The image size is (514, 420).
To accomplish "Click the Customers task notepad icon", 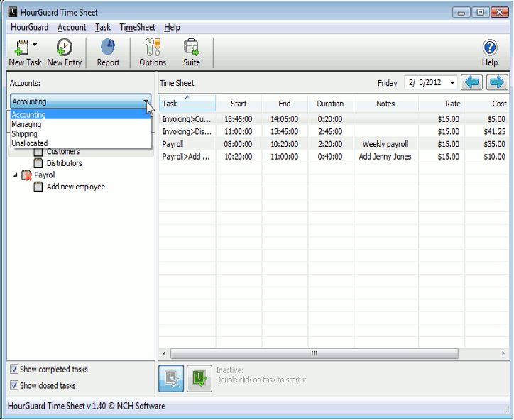I will coord(38,152).
